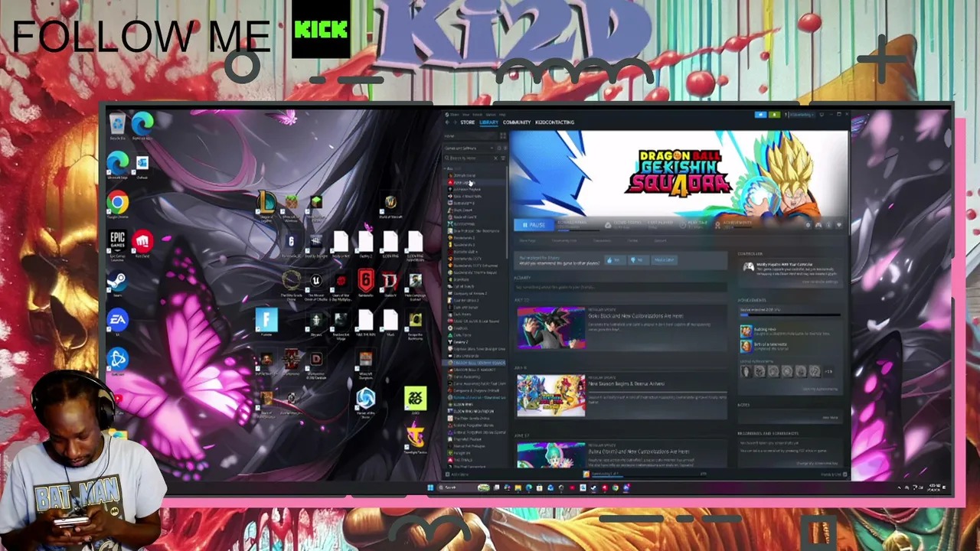Select the Battle.net desktop icon

pyautogui.click(x=117, y=360)
